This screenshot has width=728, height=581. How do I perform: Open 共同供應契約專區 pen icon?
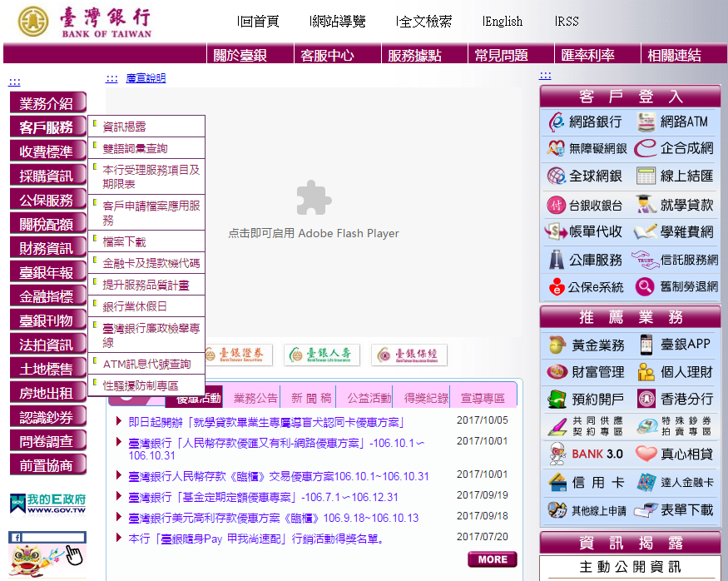[x=557, y=426]
